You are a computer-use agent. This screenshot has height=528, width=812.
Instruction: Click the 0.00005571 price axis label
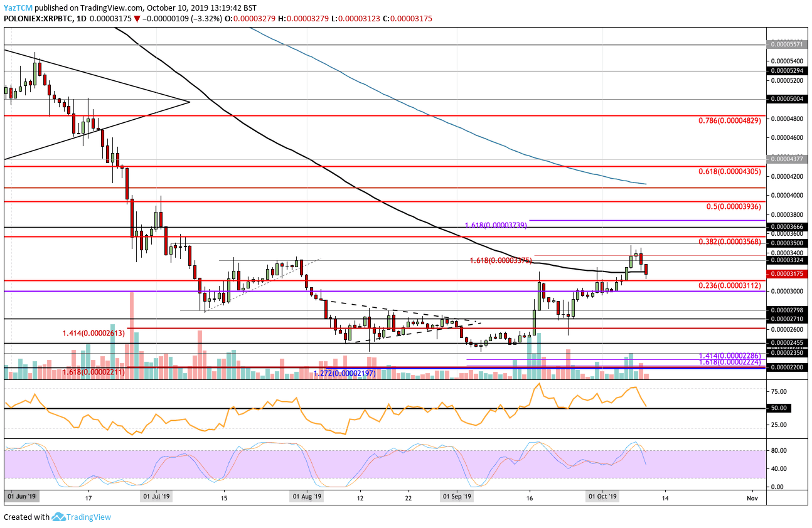[788, 45]
